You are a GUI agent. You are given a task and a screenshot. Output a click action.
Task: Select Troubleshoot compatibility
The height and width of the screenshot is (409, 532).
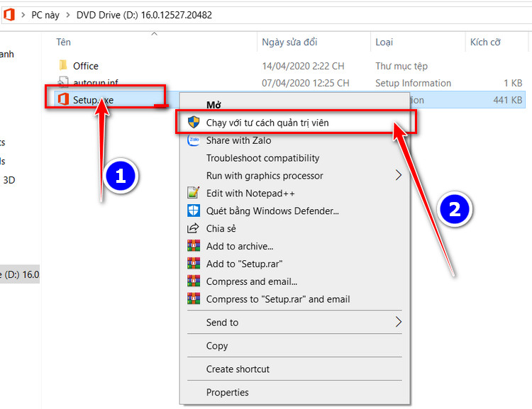pos(262,157)
